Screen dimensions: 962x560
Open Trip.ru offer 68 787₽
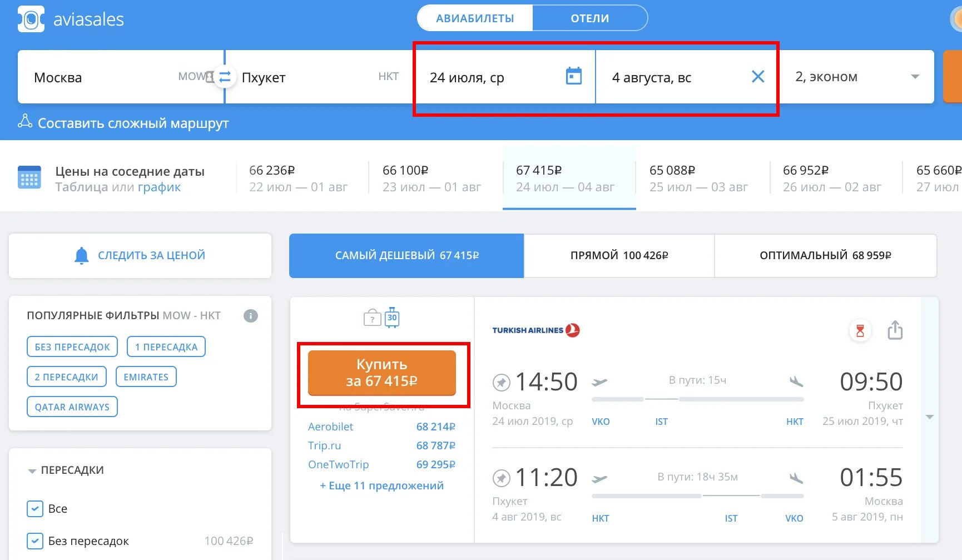pyautogui.click(x=381, y=445)
